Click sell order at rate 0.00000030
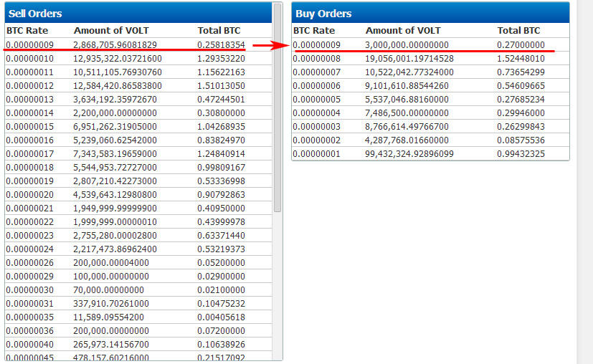 pyautogui.click(x=138, y=290)
